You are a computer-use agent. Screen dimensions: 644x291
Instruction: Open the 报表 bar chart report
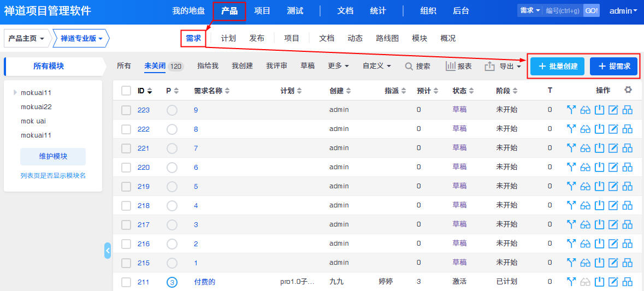tap(458, 66)
